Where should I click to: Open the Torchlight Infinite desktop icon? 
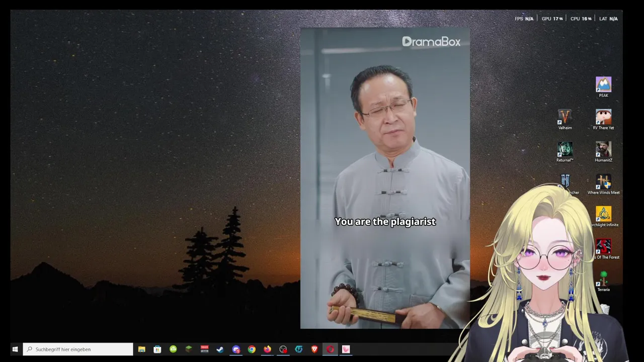pyautogui.click(x=604, y=217)
